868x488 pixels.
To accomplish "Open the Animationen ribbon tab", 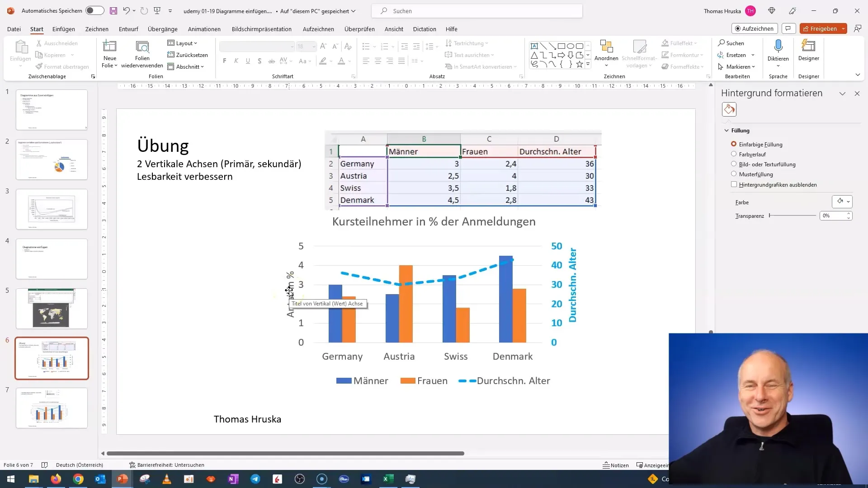I will (x=203, y=28).
